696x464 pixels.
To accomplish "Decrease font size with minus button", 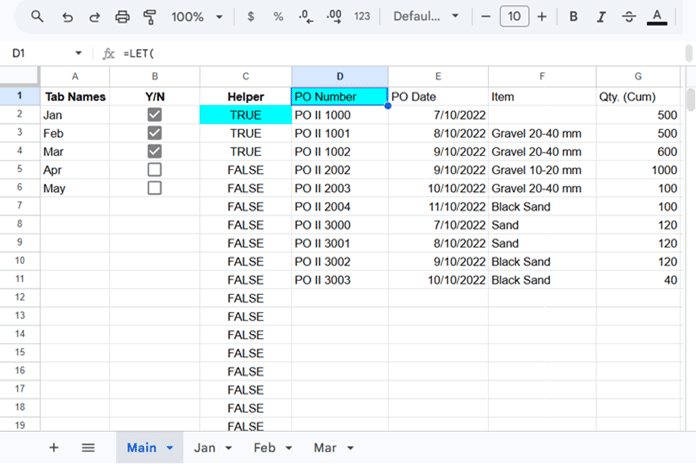I will (486, 17).
